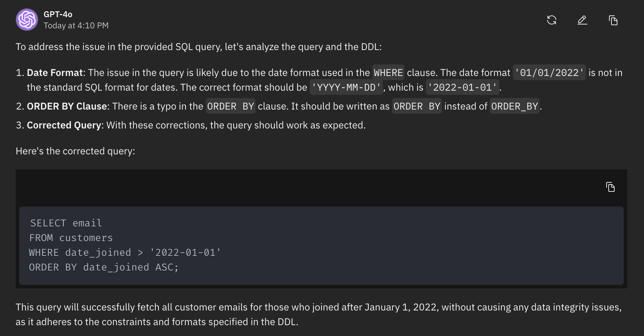Screen dimensions: 644x336
Task: Click the 'YYYY-MM-DD' inline code
Action: point(346,87)
